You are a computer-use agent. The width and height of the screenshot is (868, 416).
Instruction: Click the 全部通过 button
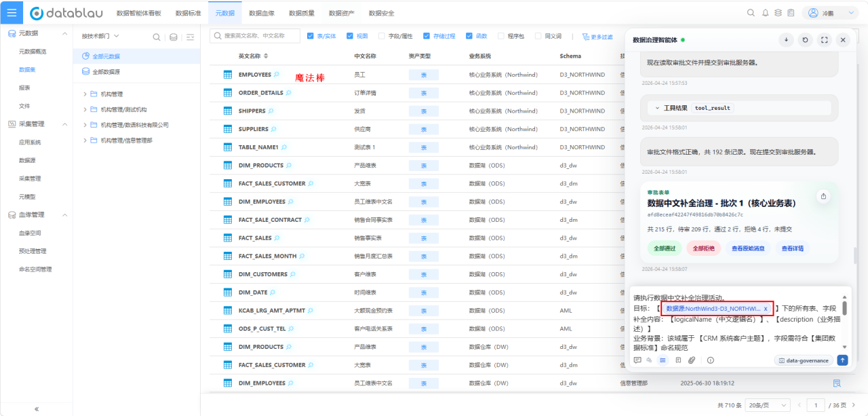tap(665, 248)
